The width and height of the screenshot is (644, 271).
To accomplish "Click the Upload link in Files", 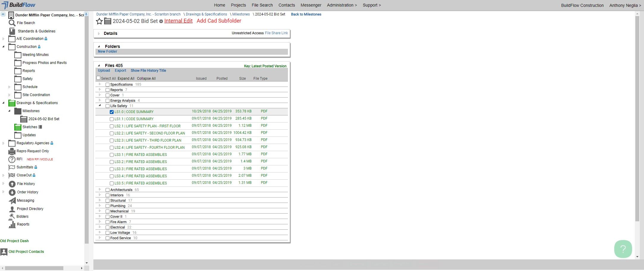I will pyautogui.click(x=104, y=71).
